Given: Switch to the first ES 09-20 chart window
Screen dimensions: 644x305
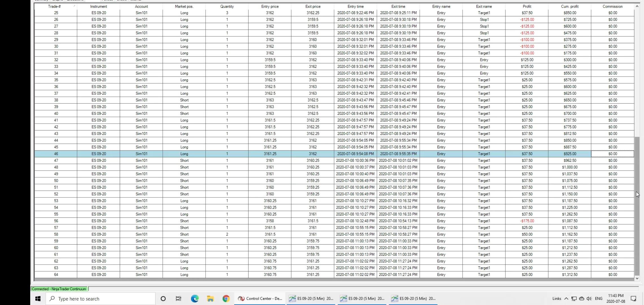Looking at the screenshot, I should click(311, 299).
